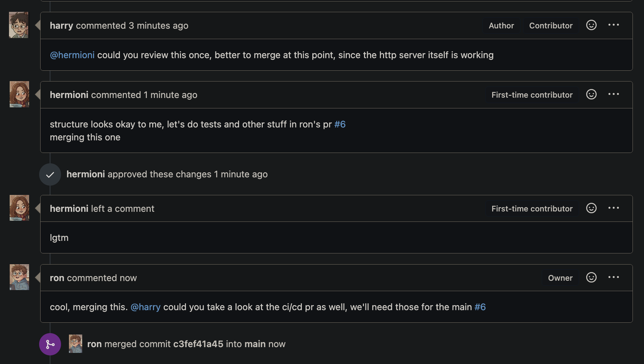Viewport: 644px width, 364px height.
Task: Click the approved checkmark icon
Action: point(50,174)
